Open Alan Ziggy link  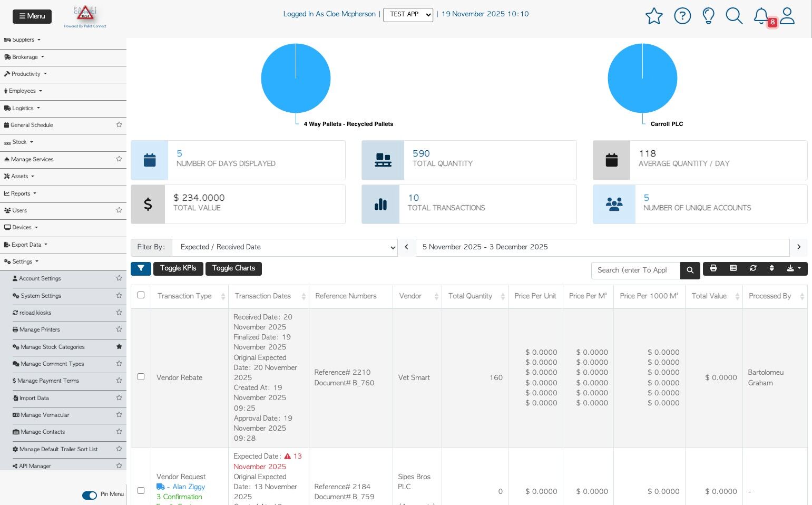[x=189, y=487]
